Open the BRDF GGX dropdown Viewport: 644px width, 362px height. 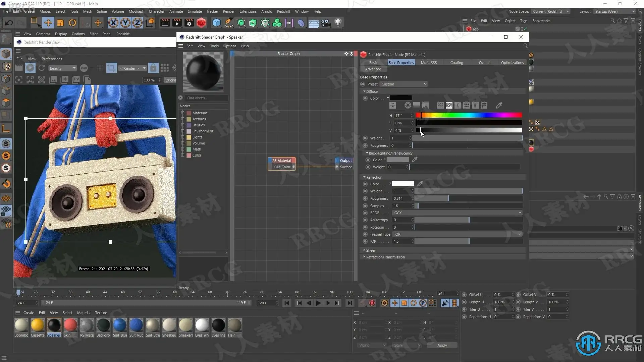click(x=457, y=213)
